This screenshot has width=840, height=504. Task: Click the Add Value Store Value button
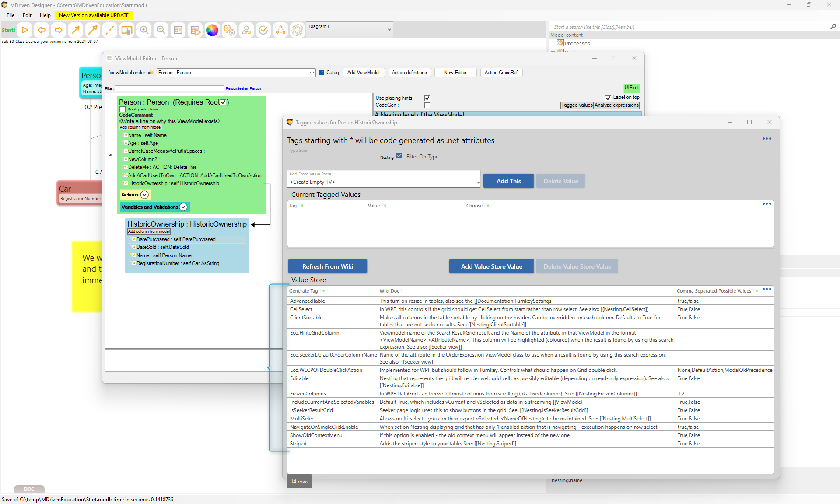pos(491,266)
